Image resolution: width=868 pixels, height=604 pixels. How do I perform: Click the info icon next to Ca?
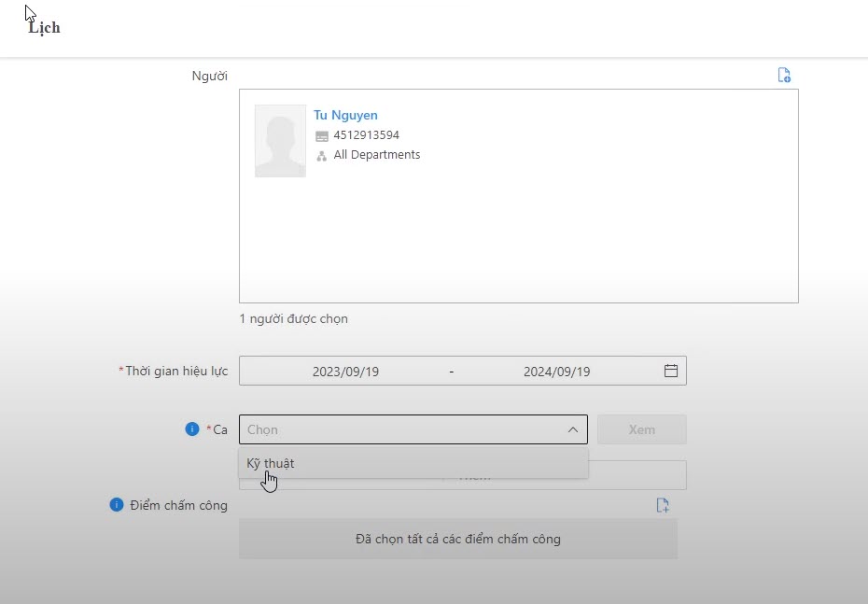click(192, 429)
